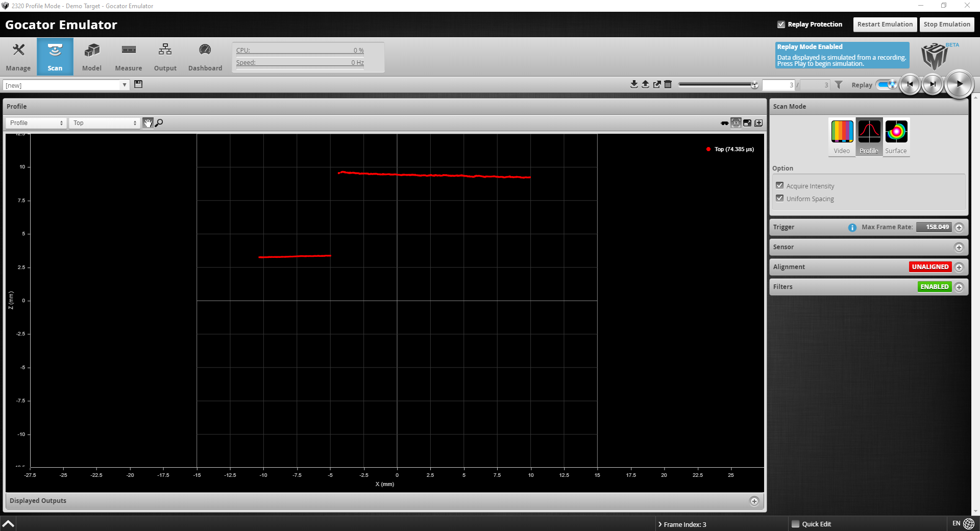
Task: Click the 1:1 reset view icon
Action: pyautogui.click(x=736, y=123)
